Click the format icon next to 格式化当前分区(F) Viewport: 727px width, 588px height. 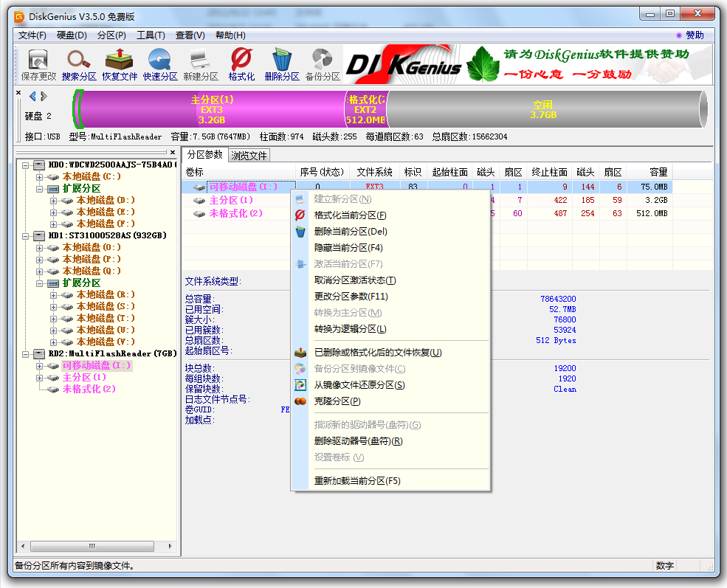coord(300,215)
